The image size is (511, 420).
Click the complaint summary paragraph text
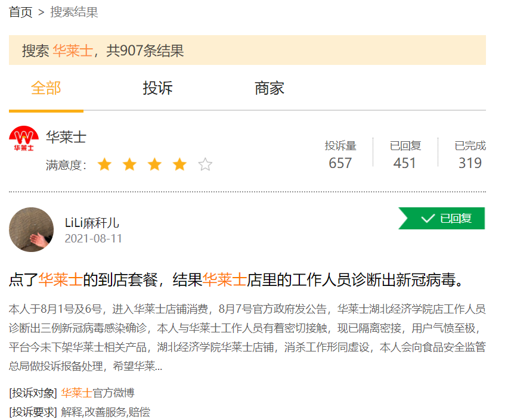tap(247, 337)
